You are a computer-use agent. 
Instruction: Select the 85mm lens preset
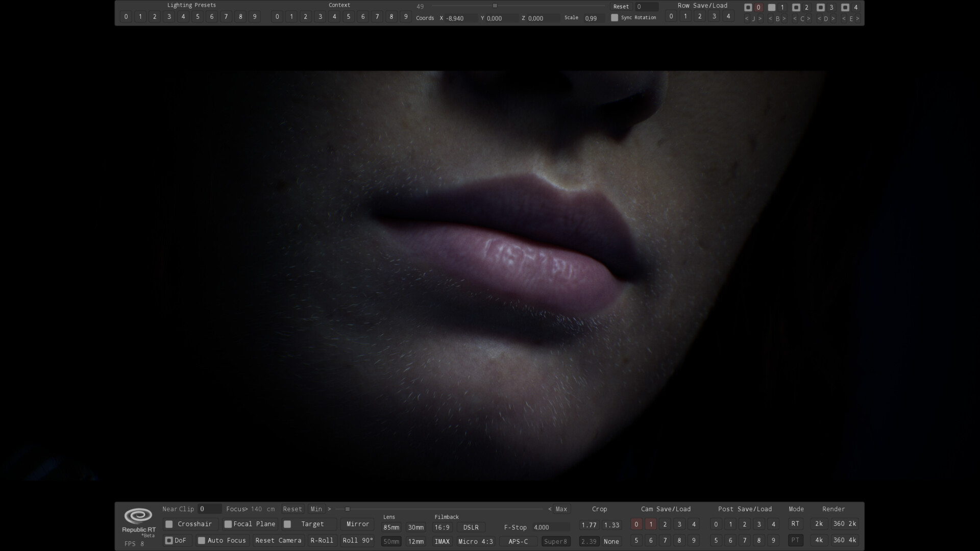pyautogui.click(x=390, y=528)
